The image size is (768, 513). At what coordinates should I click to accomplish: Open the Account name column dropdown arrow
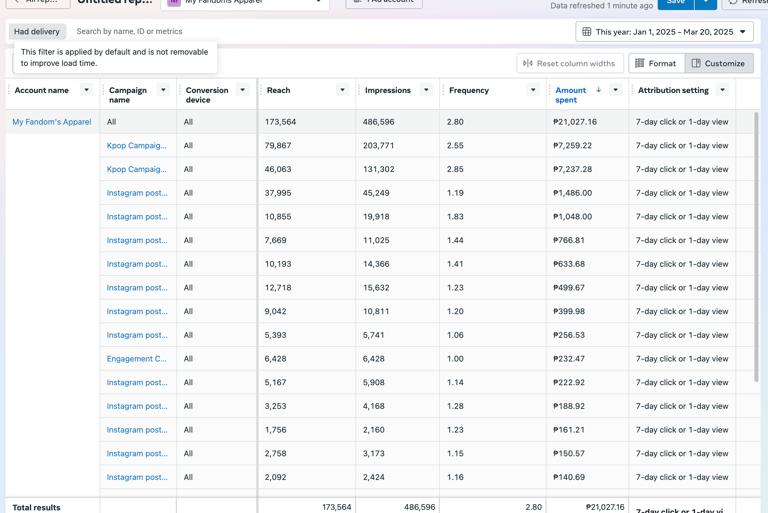(x=87, y=90)
